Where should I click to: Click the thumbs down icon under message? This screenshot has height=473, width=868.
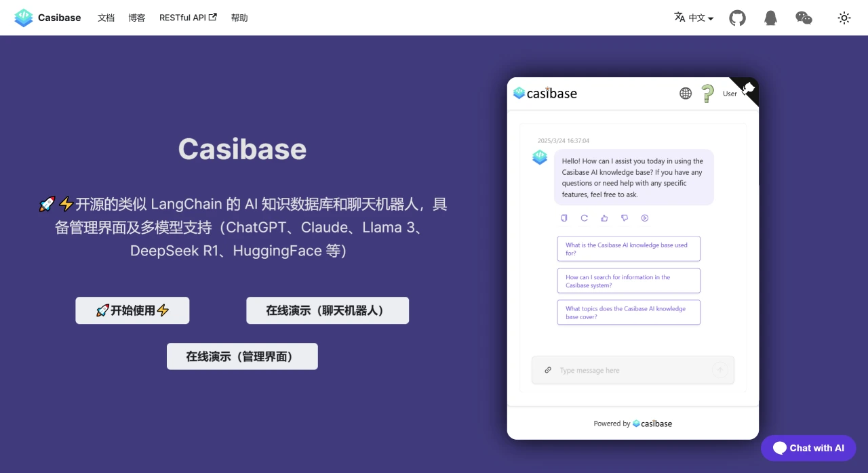[x=625, y=218]
